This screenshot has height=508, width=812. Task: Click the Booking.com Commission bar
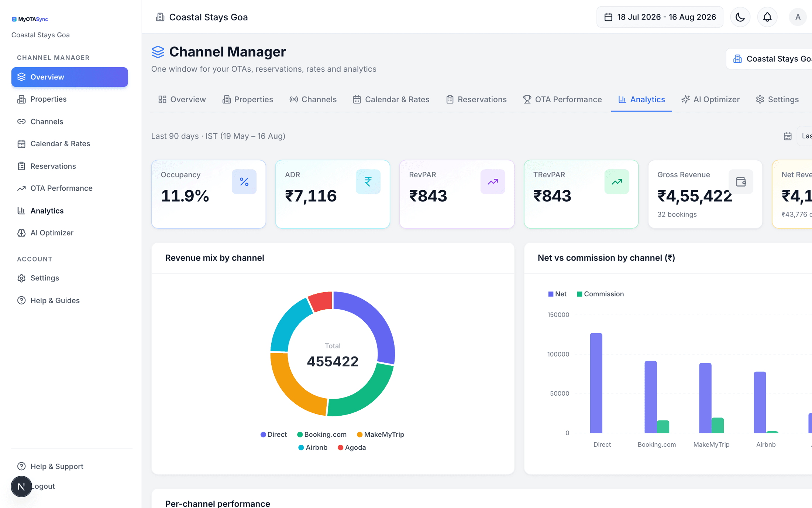[663, 427]
